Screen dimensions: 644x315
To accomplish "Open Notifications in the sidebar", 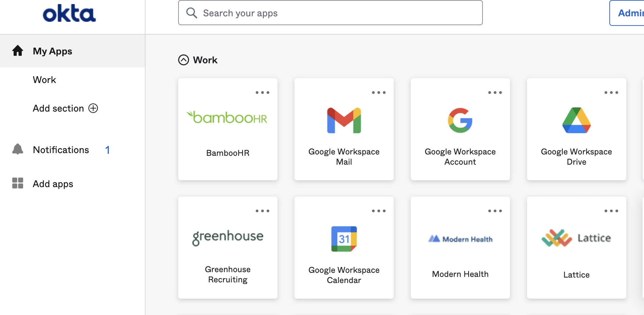I will pyautogui.click(x=61, y=150).
